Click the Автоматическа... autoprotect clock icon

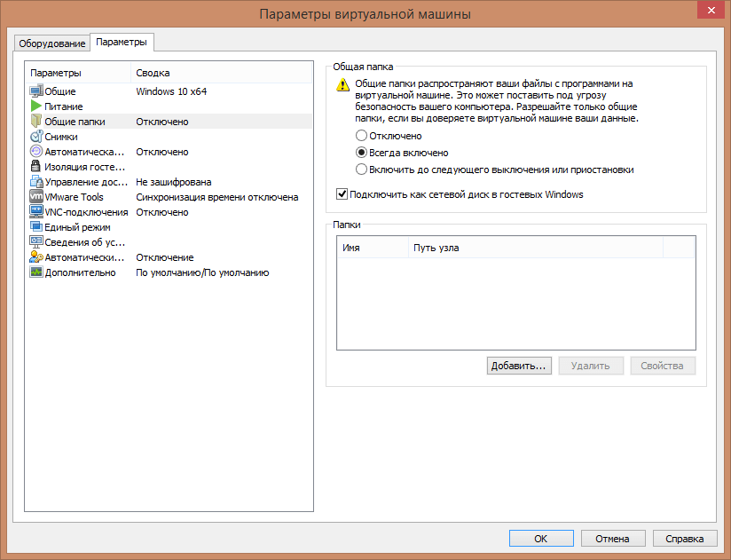36,152
